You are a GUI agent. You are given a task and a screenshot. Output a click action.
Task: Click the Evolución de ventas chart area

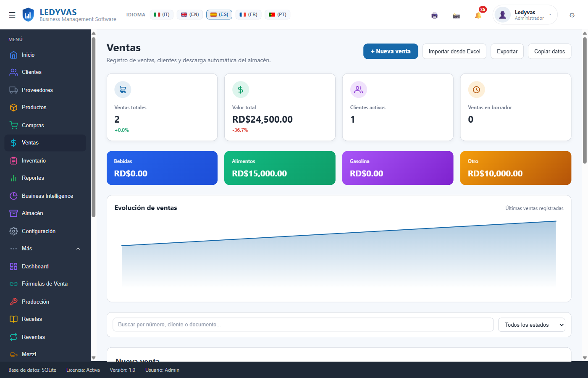tap(339, 254)
